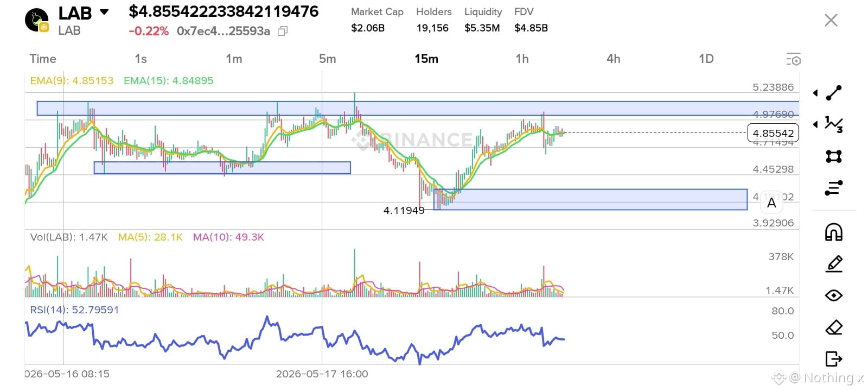Viewport: 868px width, 391px height.
Task: Click the Vol(LAB): 1.47K label
Action: tap(69, 237)
